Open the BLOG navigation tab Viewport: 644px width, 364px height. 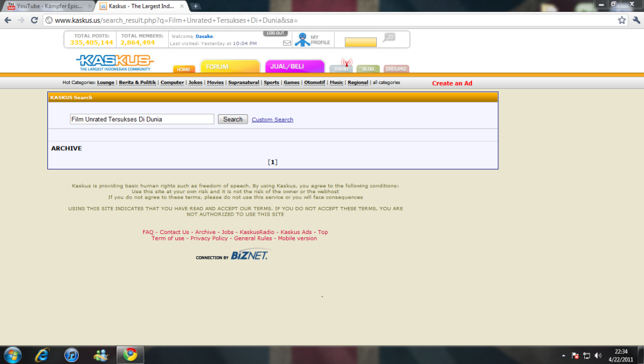click(368, 69)
